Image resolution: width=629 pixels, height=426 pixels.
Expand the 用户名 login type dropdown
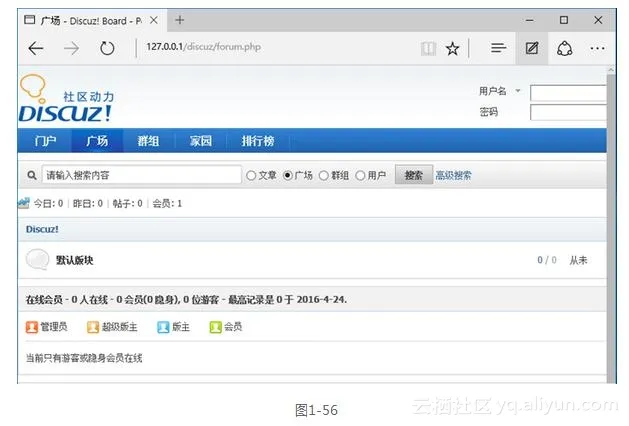tap(518, 91)
